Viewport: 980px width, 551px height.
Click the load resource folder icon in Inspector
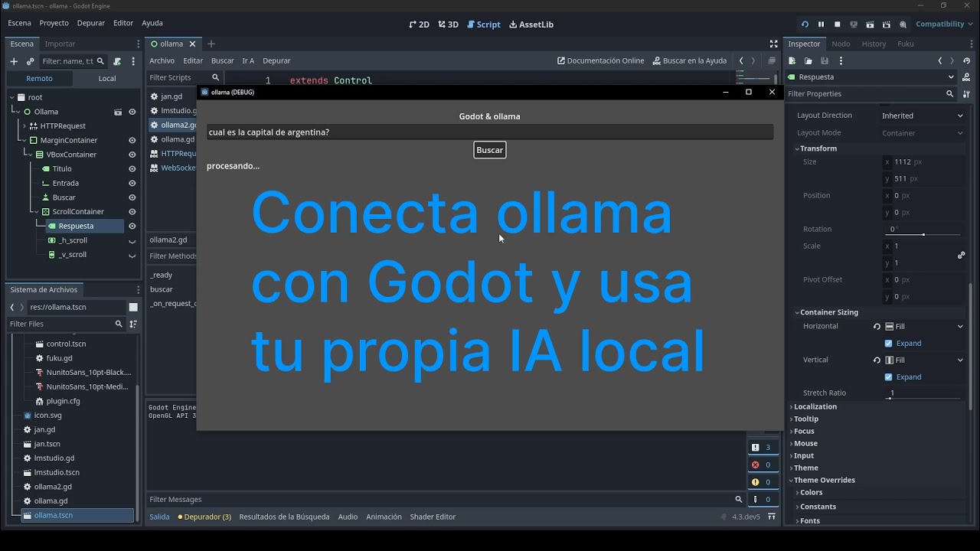point(808,60)
